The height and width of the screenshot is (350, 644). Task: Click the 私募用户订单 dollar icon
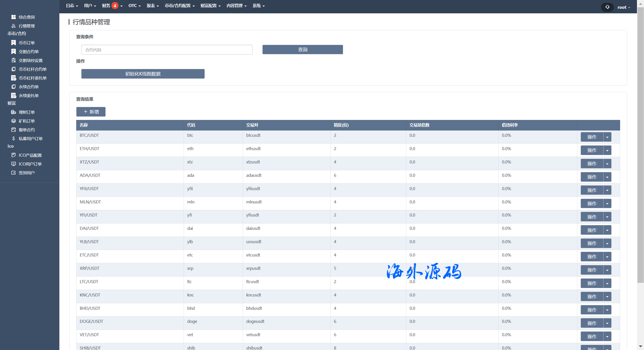14,139
